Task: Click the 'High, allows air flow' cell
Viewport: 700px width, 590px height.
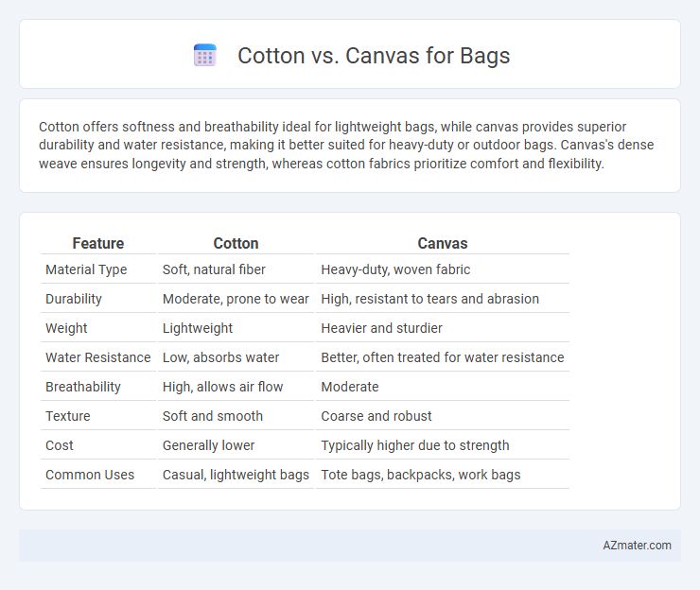Action: 222,387
